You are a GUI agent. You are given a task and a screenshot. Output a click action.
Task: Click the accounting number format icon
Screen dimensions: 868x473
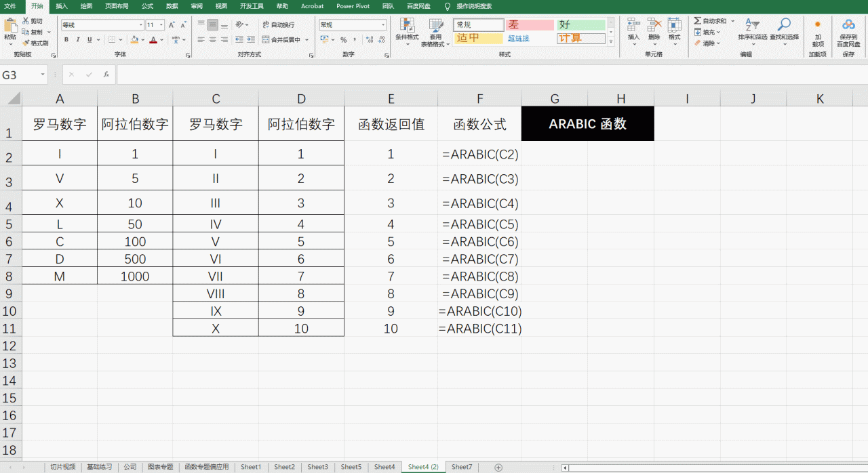[x=325, y=40]
